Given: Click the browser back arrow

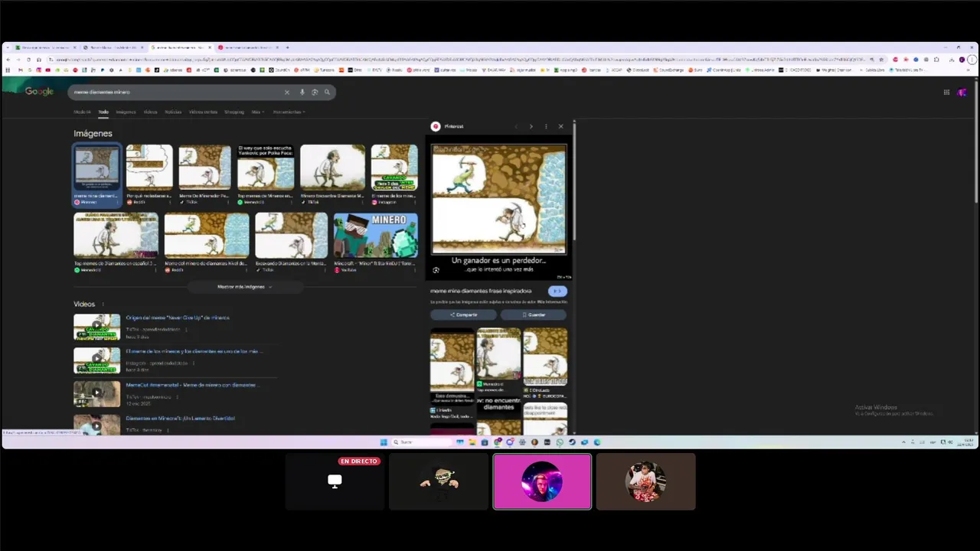Looking at the screenshot, I should point(8,59).
